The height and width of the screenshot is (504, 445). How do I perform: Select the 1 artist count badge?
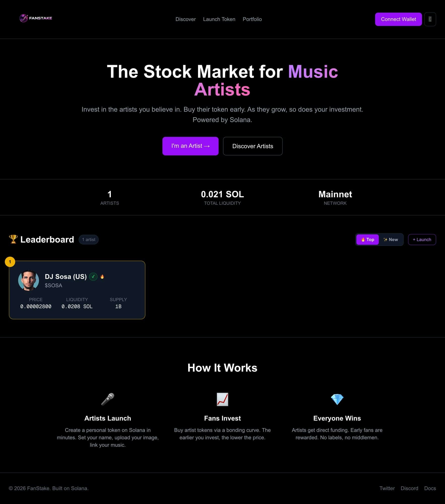click(x=88, y=239)
